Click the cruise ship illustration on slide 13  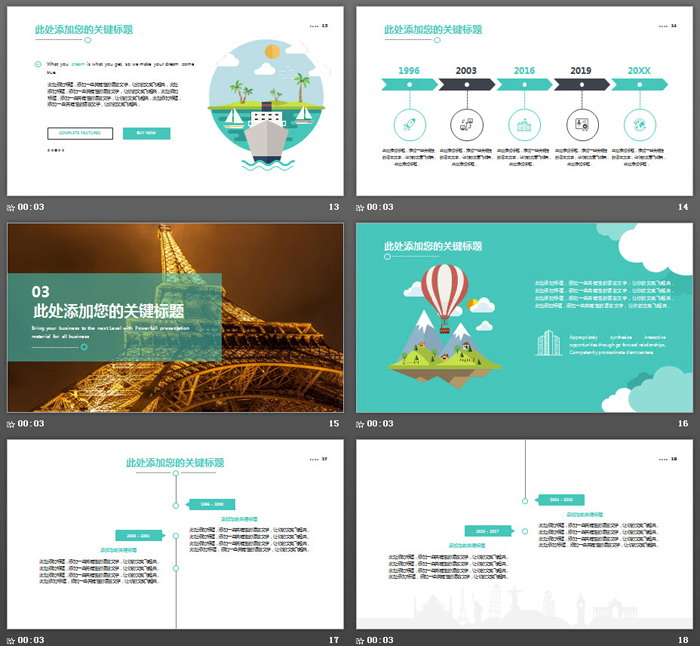coord(265,135)
